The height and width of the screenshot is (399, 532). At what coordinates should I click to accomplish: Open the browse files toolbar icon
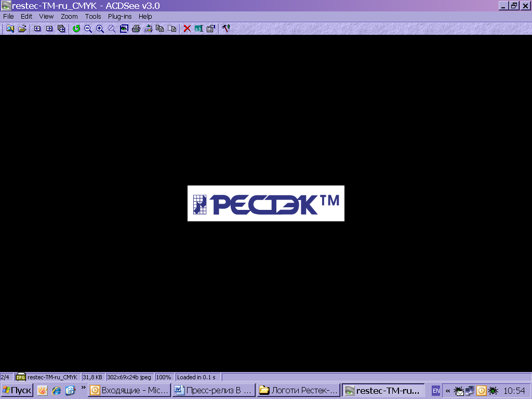pyautogui.click(x=10, y=29)
